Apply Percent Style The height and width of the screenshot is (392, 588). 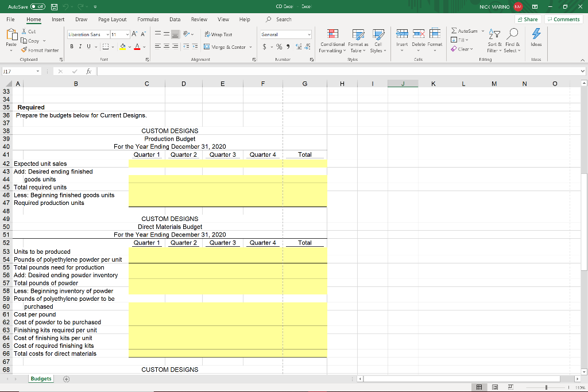point(279,47)
